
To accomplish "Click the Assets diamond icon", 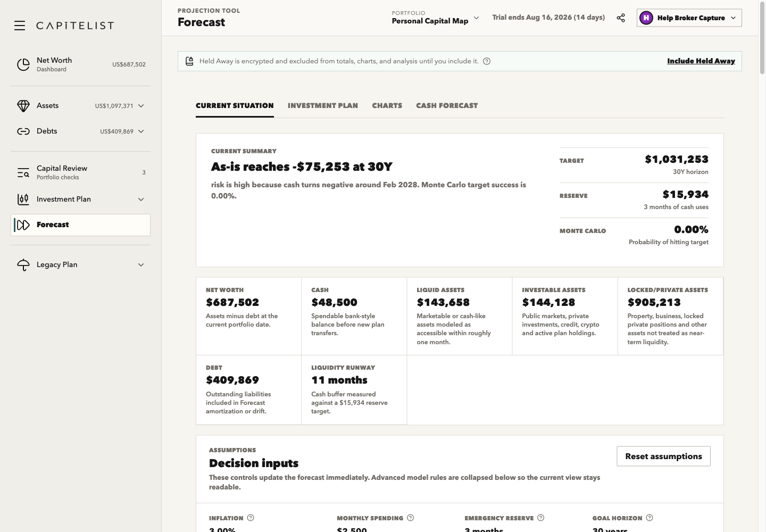I will (x=23, y=106).
